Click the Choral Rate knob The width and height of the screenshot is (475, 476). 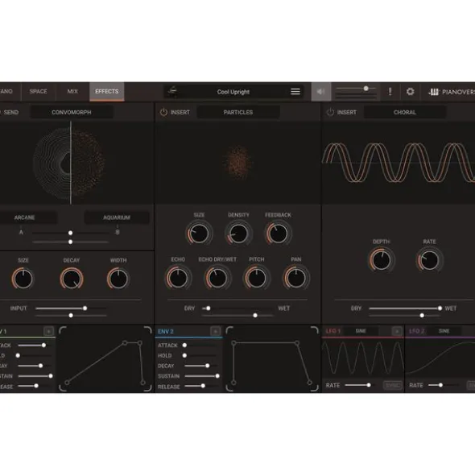429,260
